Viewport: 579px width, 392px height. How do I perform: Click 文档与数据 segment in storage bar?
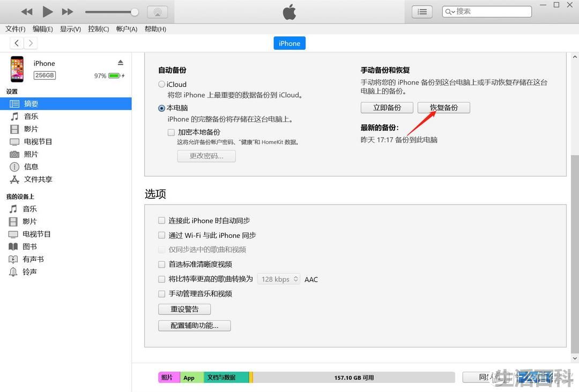point(226,378)
